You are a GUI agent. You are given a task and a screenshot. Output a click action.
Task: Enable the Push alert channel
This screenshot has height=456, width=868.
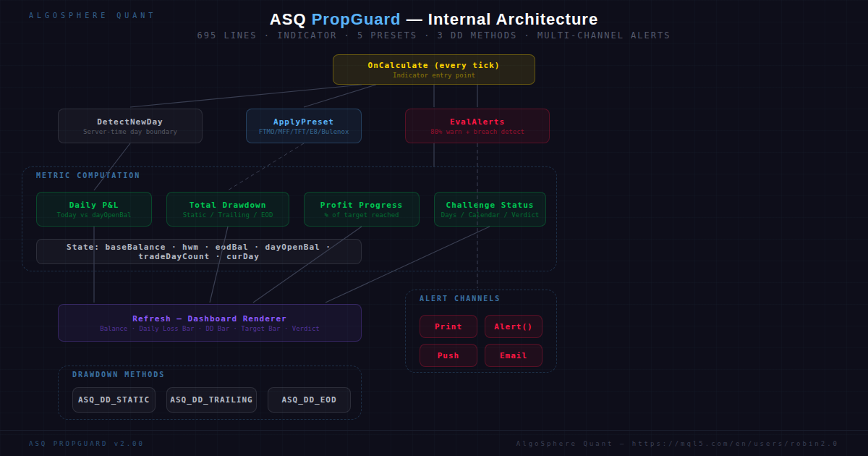448,355
